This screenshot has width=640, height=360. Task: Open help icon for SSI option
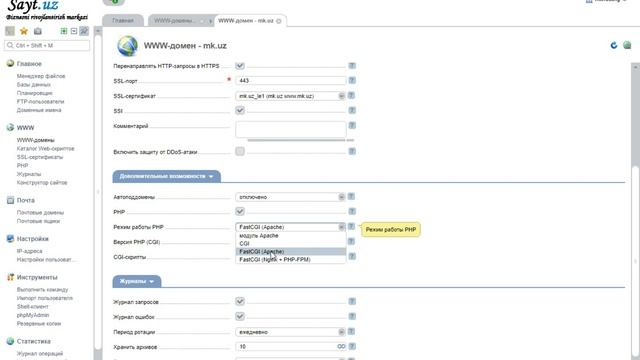(352, 111)
